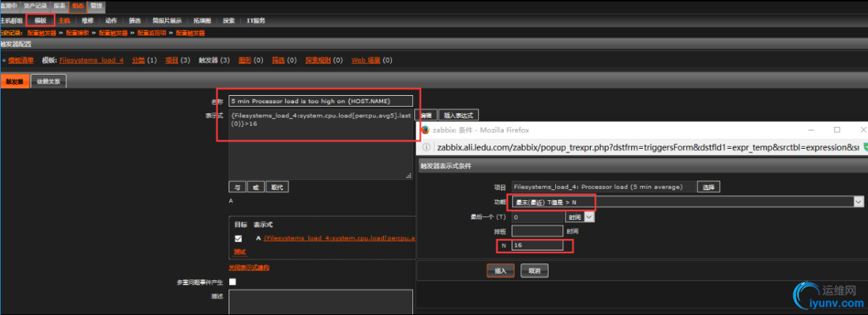Viewport: 868px width, 315px height.
Task: Switch to the 触发器 tab
Action: [15, 81]
